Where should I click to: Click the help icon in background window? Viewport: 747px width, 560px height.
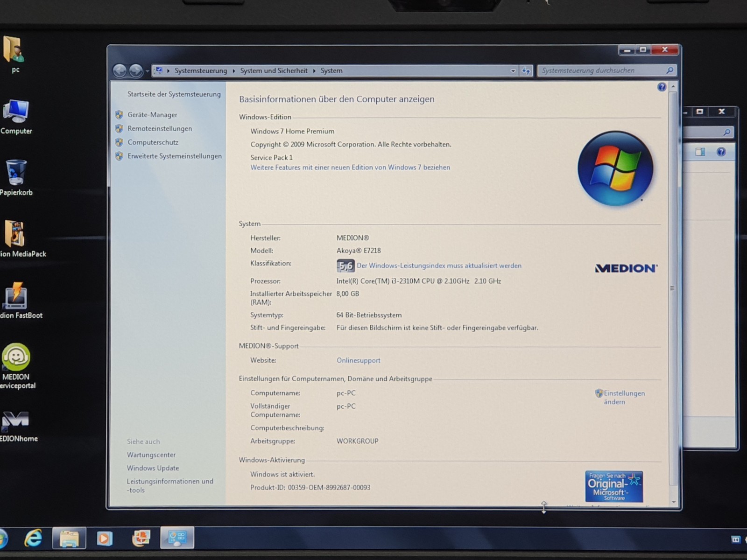(x=721, y=152)
